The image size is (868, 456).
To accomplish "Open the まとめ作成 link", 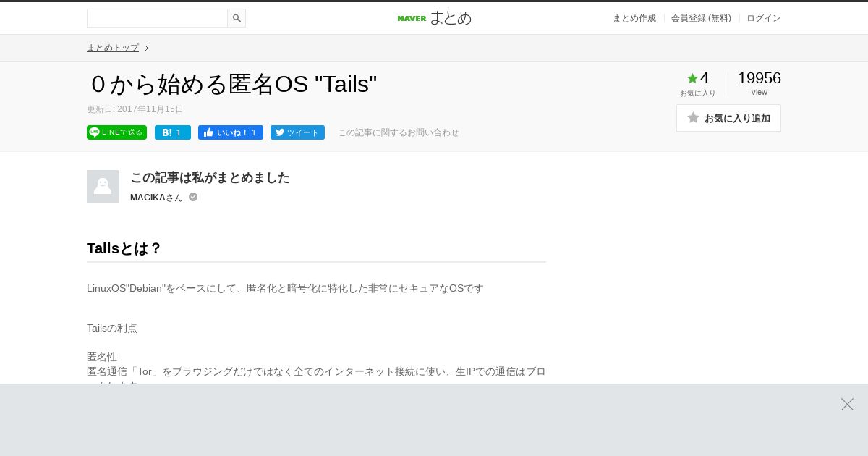I will click(634, 18).
